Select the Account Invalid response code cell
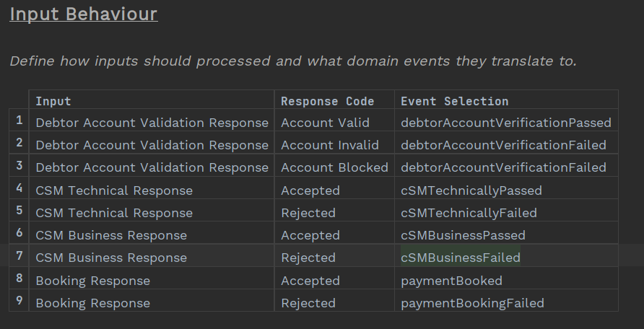644x329 pixels. click(329, 145)
